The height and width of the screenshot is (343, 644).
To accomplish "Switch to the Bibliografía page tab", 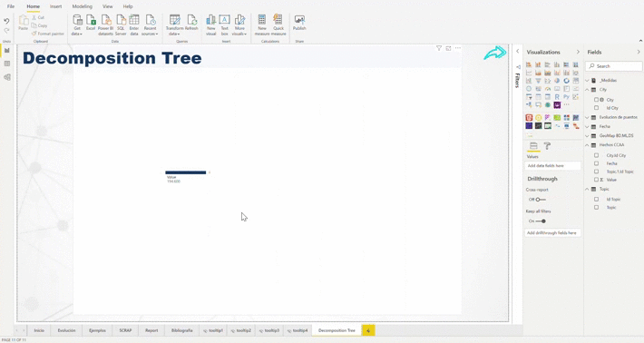I will pyautogui.click(x=182, y=330).
